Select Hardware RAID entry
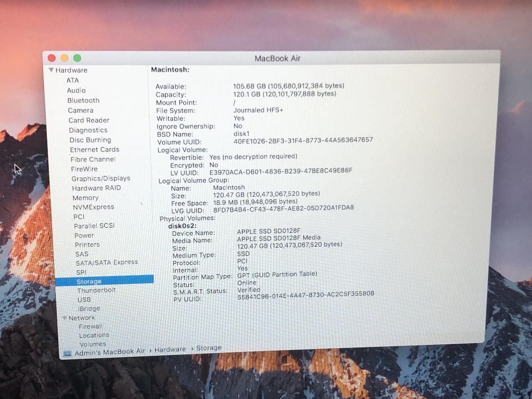The height and width of the screenshot is (399, 532). [x=96, y=188]
